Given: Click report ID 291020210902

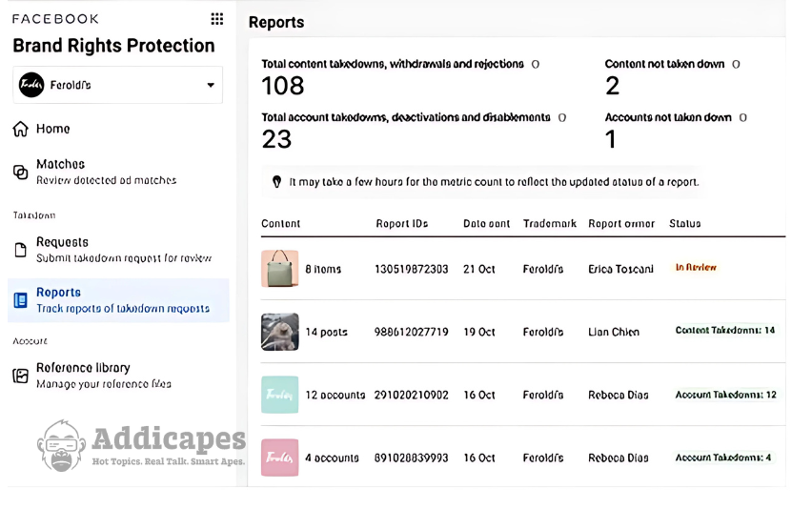Looking at the screenshot, I should tap(411, 395).
